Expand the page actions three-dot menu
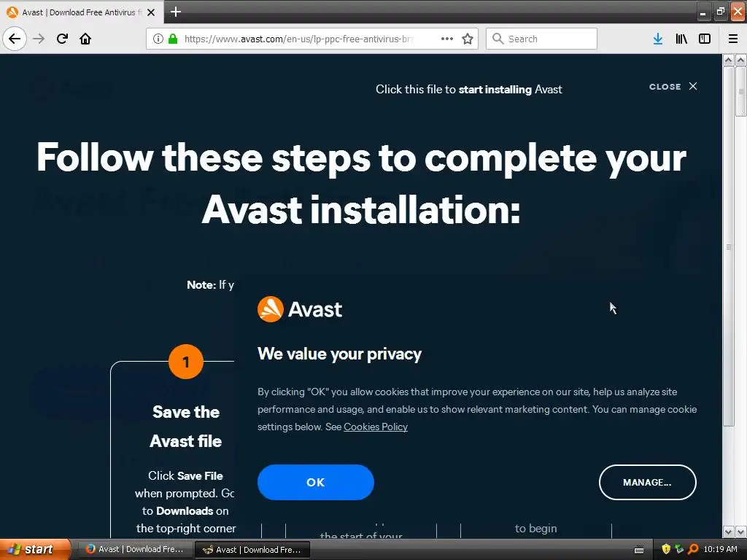The width and height of the screenshot is (747, 560). (x=447, y=39)
